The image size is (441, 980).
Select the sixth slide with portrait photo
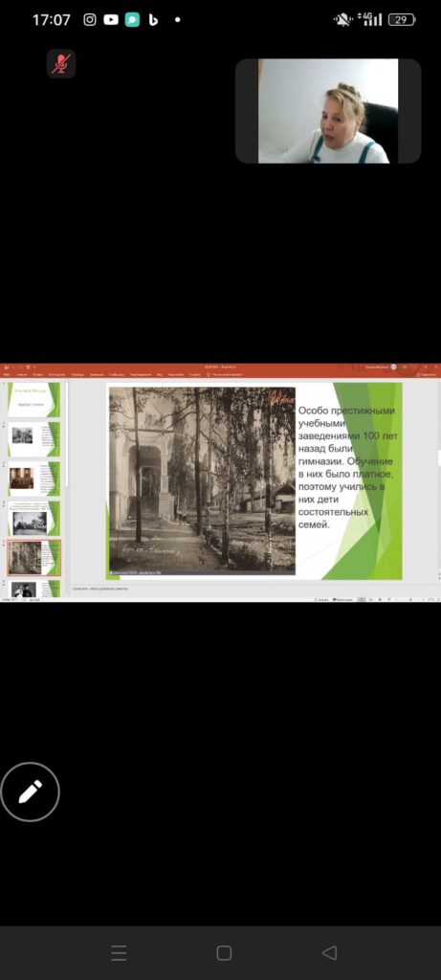[x=33, y=589]
